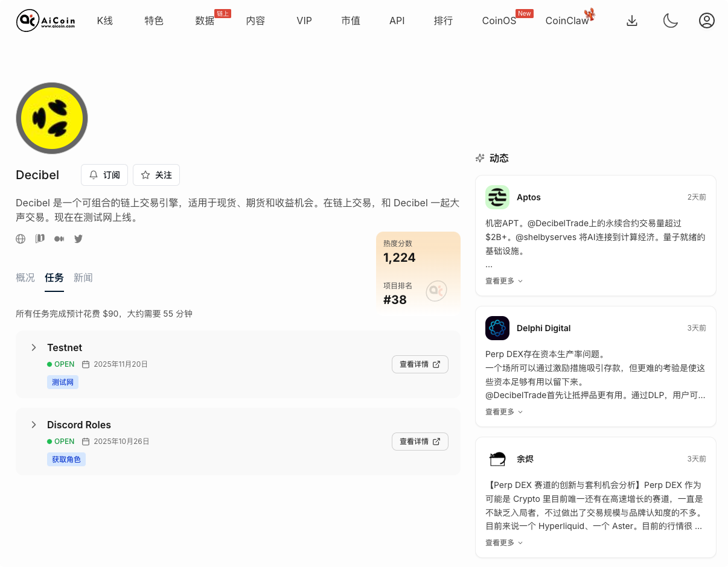Image resolution: width=728 pixels, height=567 pixels.
Task: Expand 查看更多 on the 余烬 post
Action: tap(504, 542)
